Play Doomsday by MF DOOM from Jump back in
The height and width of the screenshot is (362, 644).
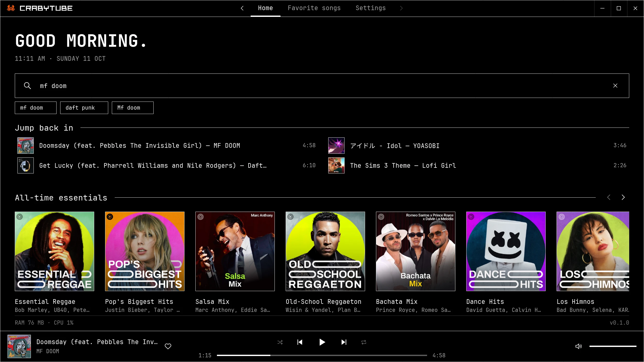click(x=166, y=145)
